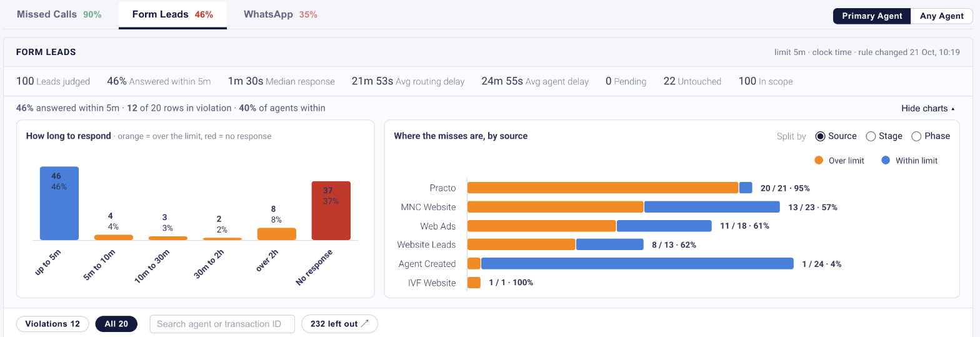This screenshot has width=980, height=337.
Task: Click the 13 / 23 · 57% value
Action: [812, 207]
